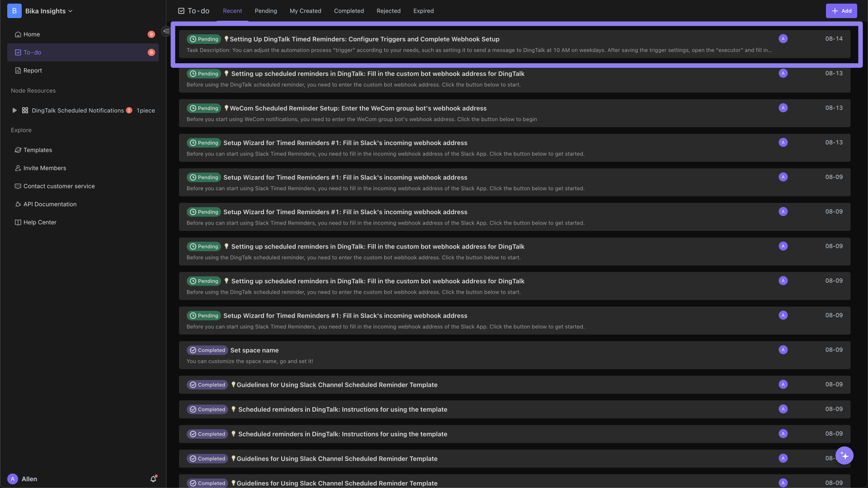
Task: Click the Templates explore icon
Action: (17, 150)
